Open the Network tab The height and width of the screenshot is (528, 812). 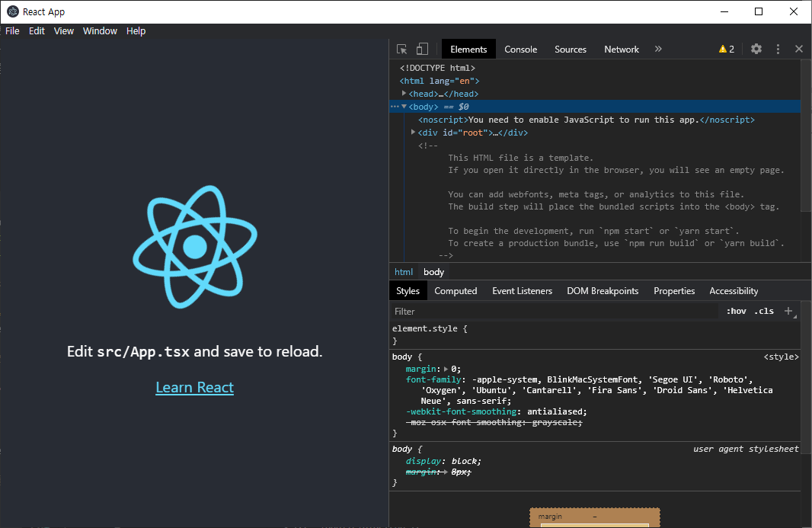622,50
